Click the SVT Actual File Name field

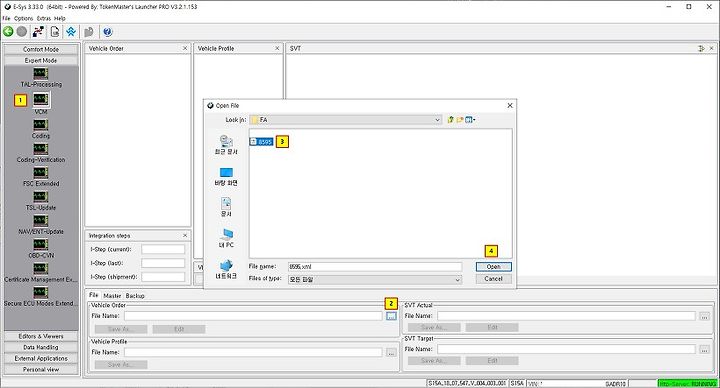(x=567, y=316)
